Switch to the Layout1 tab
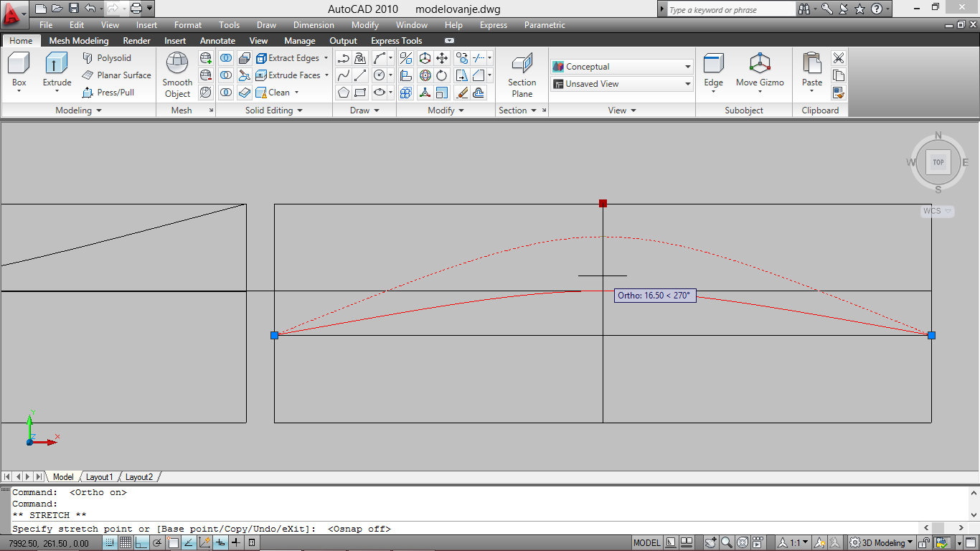 pyautogui.click(x=99, y=477)
